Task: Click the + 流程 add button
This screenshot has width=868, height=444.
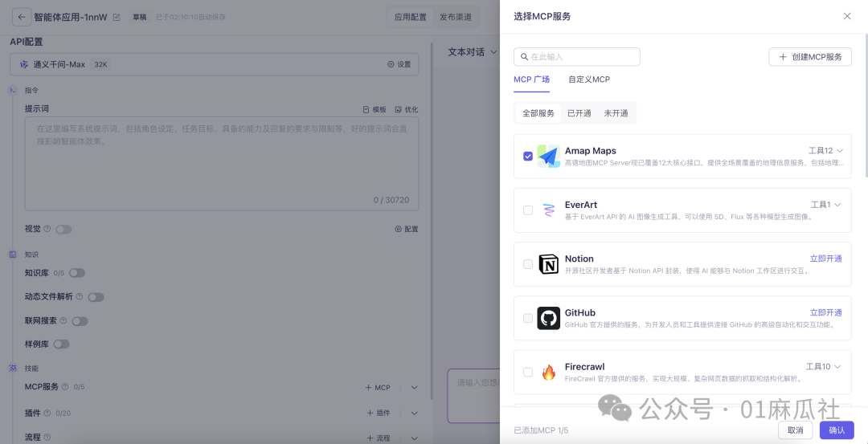Action: pyautogui.click(x=378, y=438)
